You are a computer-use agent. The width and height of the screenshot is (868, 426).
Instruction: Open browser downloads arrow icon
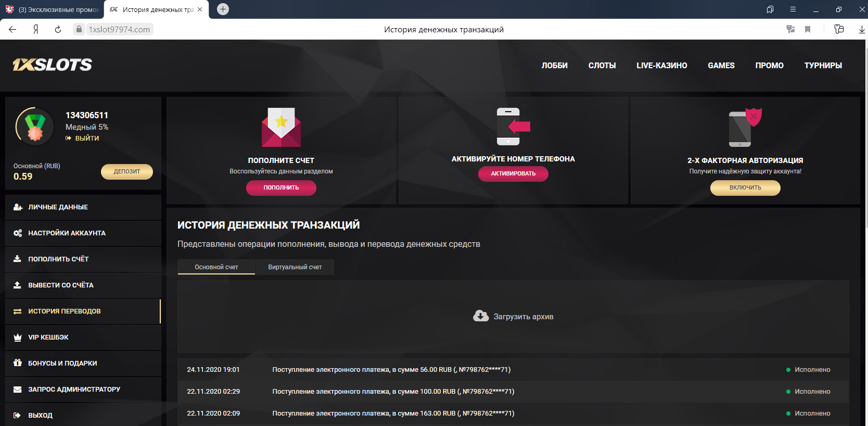click(862, 29)
